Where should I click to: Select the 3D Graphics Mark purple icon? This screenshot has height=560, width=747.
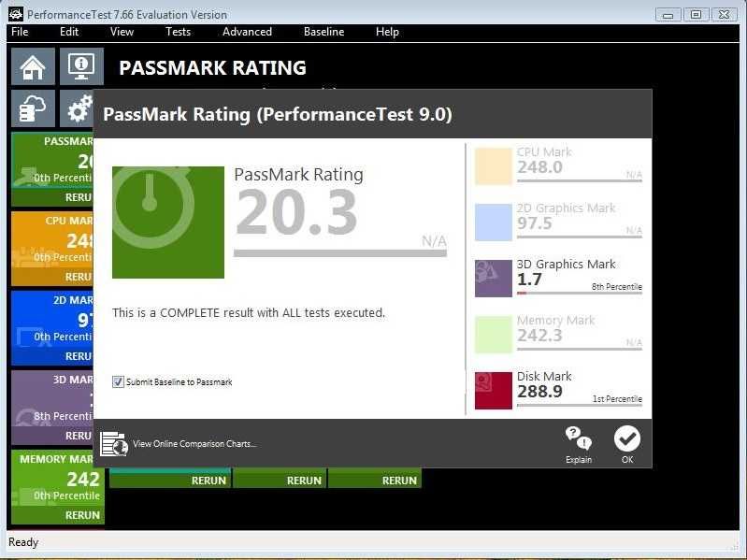point(494,279)
